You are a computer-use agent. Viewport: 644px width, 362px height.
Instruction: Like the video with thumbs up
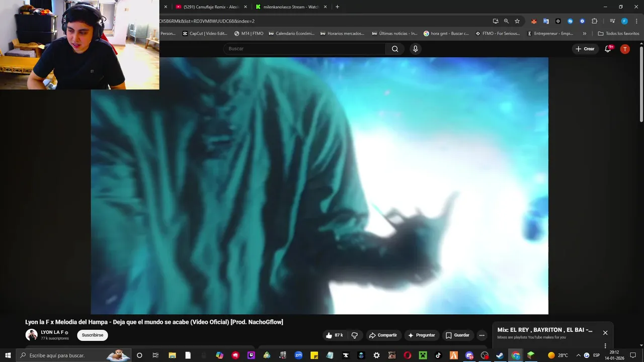point(334,335)
